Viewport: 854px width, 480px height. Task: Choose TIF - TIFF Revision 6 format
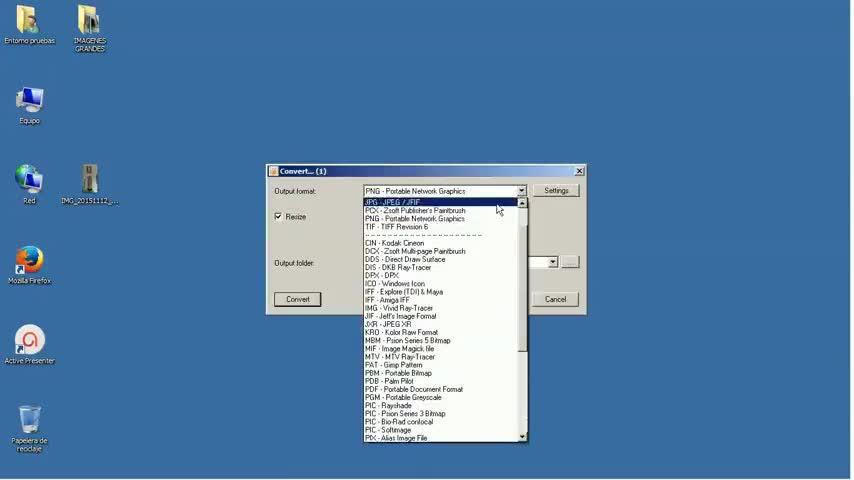[x=441, y=227]
